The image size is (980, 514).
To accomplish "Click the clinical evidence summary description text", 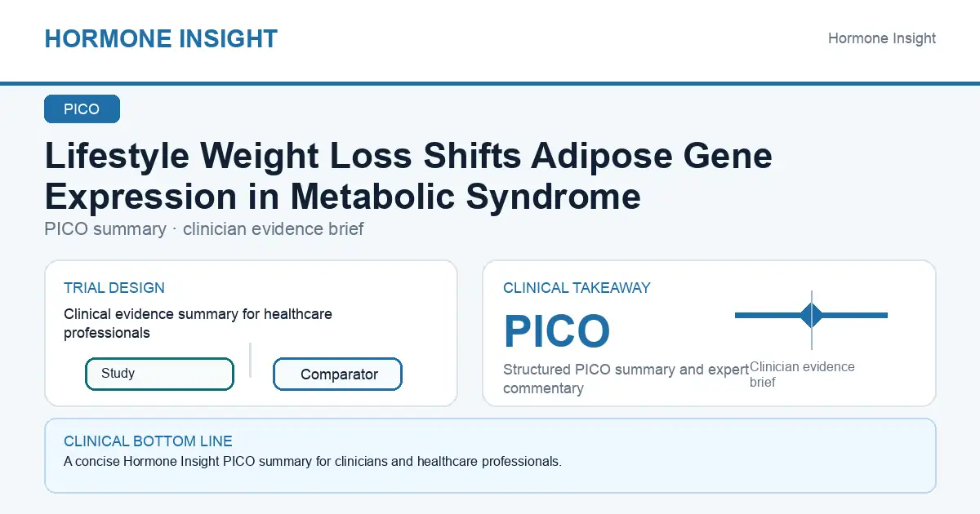I will (x=198, y=323).
